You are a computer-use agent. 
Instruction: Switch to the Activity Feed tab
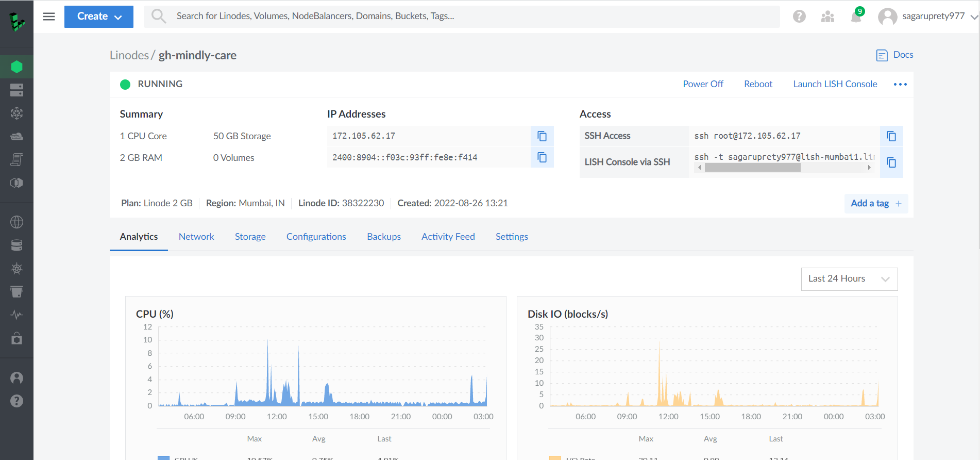(x=448, y=237)
